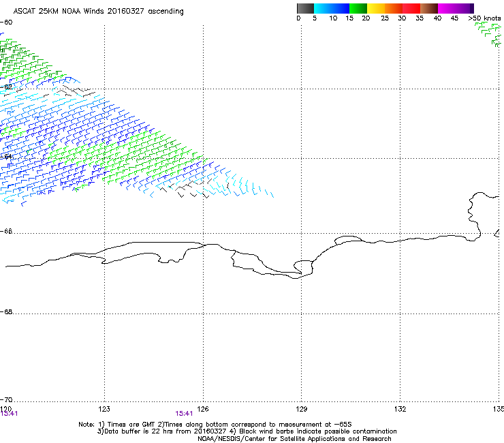
Task: Click the purple '15:41' time under longitude 120
Action: (x=9, y=414)
